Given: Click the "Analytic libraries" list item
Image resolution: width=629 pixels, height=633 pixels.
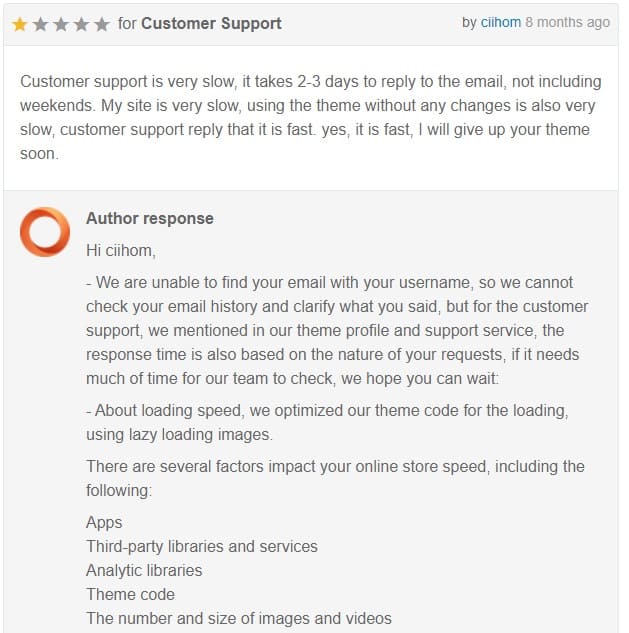Looking at the screenshot, I should click(x=144, y=570).
